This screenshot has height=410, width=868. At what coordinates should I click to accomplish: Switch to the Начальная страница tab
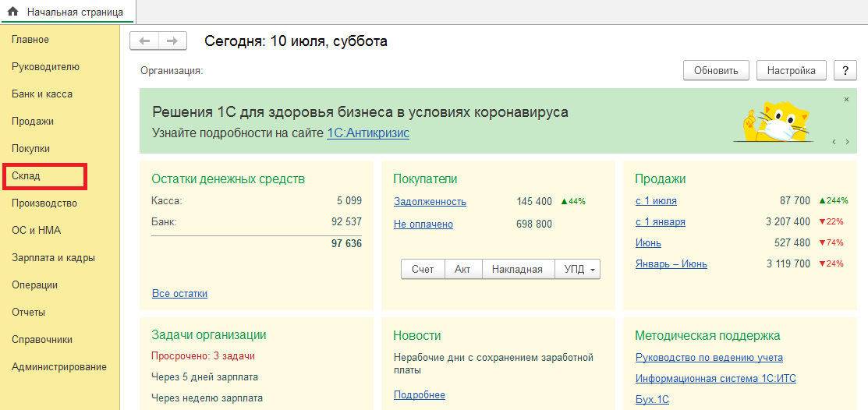click(x=68, y=12)
